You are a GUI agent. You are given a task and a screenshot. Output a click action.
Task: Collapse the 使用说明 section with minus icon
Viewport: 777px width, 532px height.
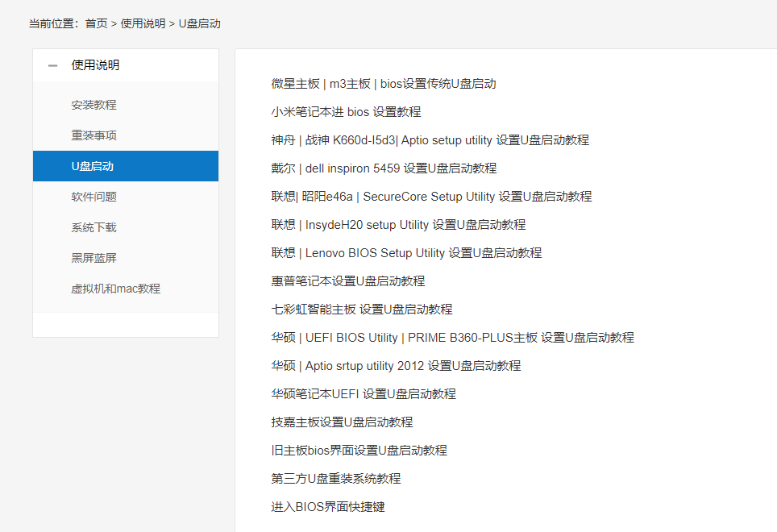(52, 65)
